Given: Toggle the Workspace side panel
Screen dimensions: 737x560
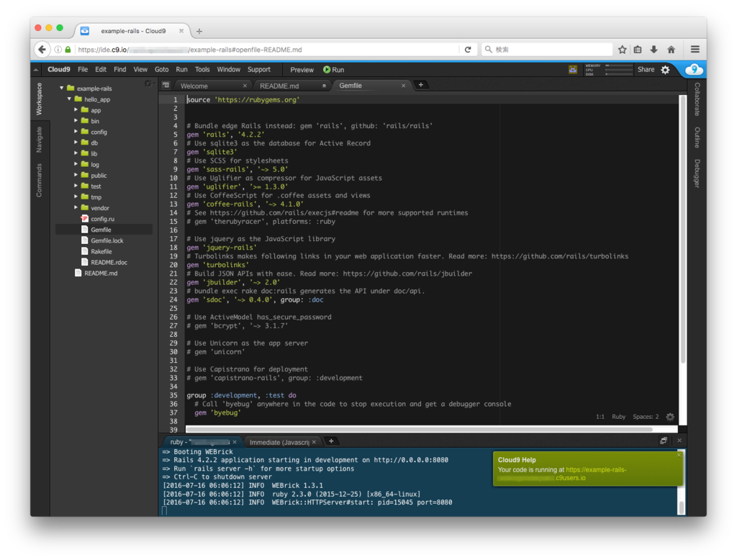Looking at the screenshot, I should (39, 99).
